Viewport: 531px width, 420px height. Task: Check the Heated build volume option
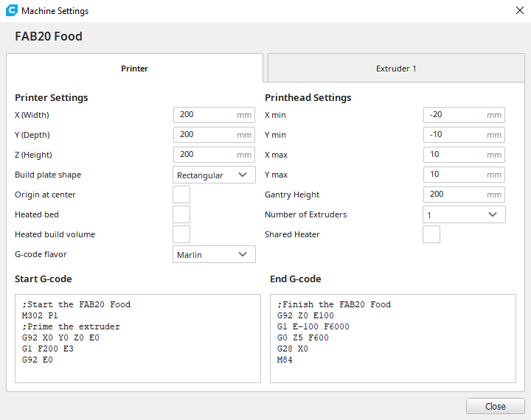click(181, 234)
